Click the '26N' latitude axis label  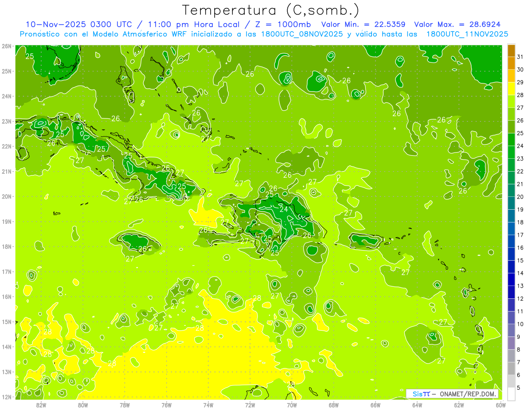click(6, 46)
